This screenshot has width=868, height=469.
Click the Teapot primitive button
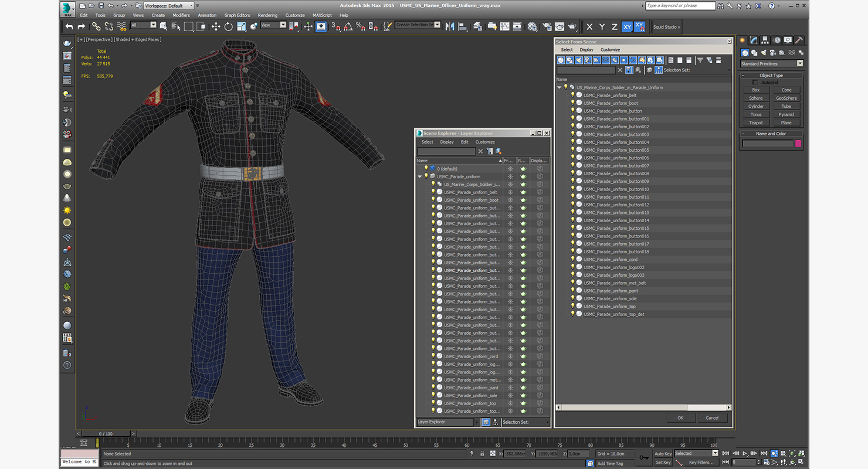click(x=756, y=123)
